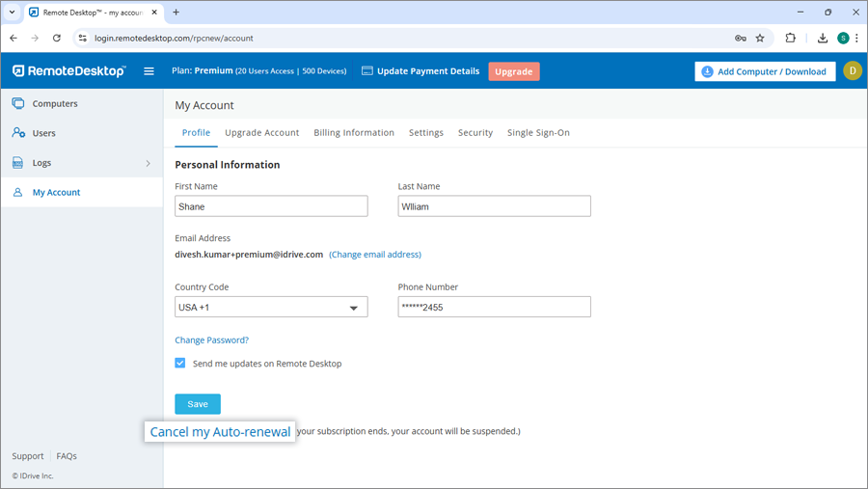Open the browser extensions puzzle icon
The image size is (868, 489).
pos(791,39)
